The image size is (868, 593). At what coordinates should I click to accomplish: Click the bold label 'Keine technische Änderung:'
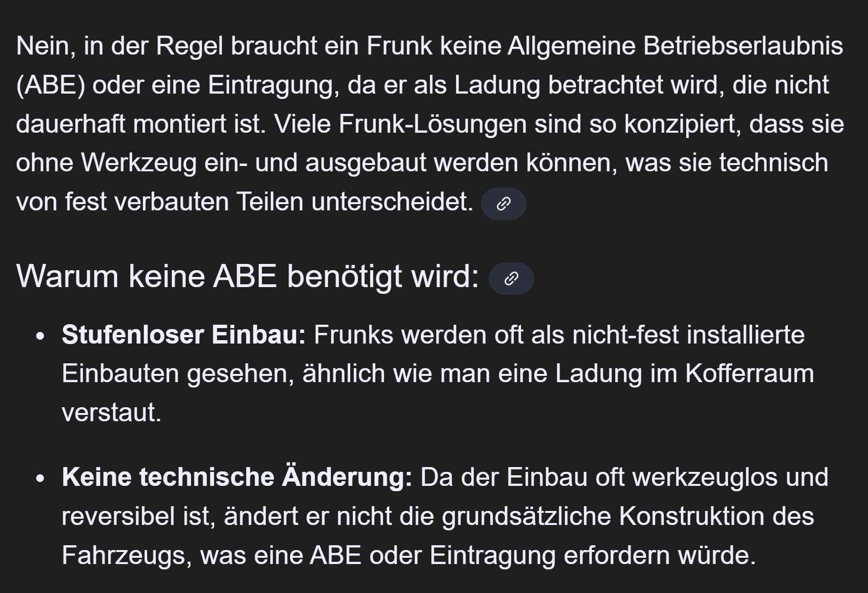point(236,477)
